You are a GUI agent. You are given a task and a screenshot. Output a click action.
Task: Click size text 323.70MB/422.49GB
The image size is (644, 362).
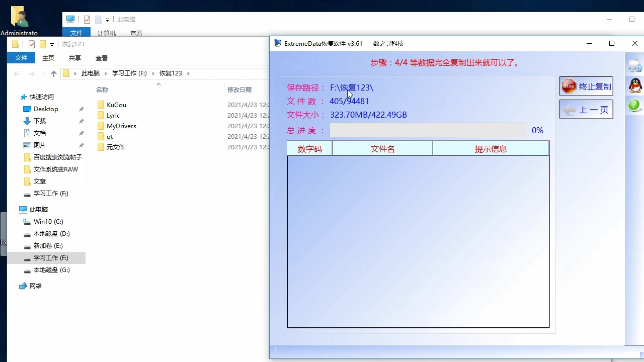click(368, 115)
